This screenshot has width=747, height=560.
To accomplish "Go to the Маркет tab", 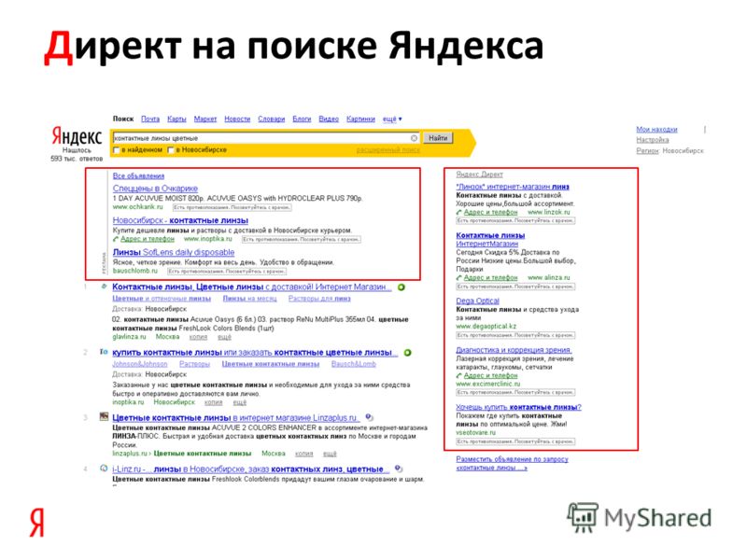I will [205, 119].
